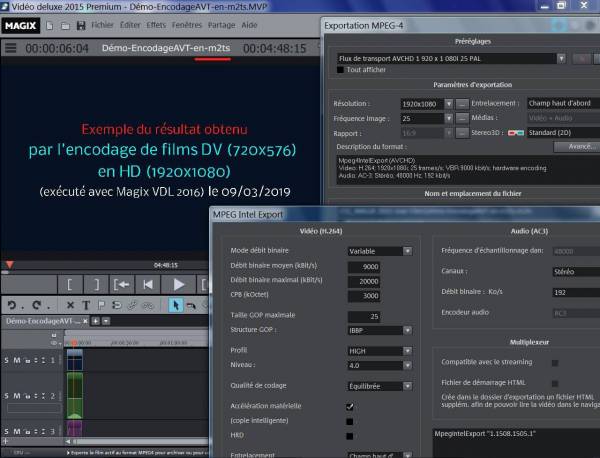Select the green audio clip on track 2
600x458 pixels.
(x=75, y=396)
